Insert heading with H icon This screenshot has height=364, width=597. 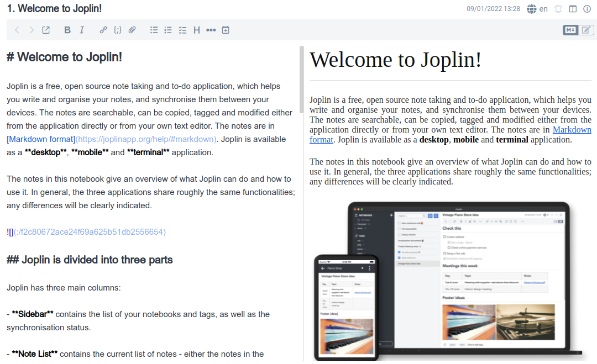pos(196,30)
